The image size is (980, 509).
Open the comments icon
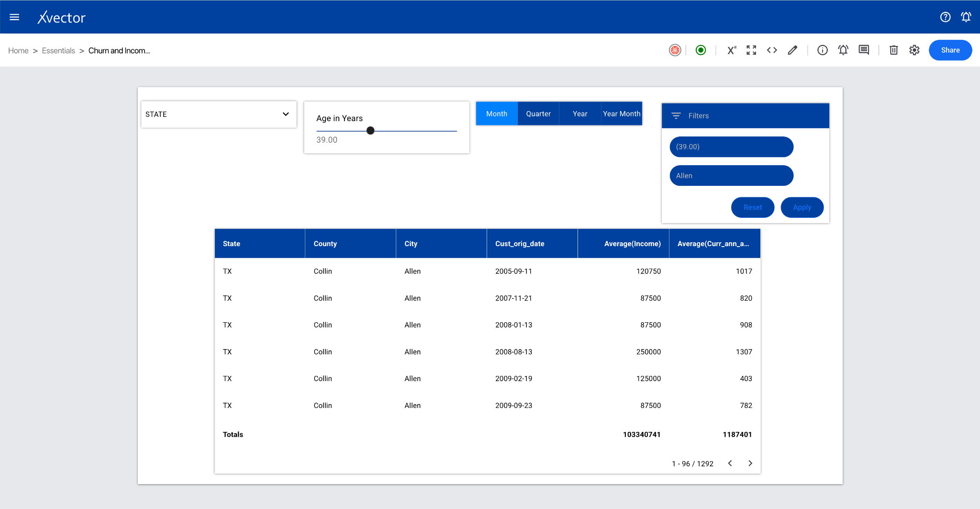(864, 50)
